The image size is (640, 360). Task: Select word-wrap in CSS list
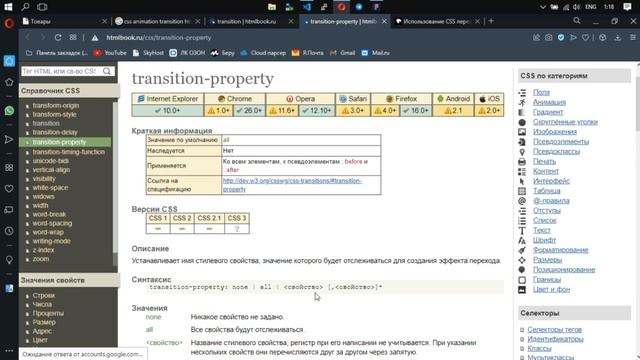tap(48, 232)
